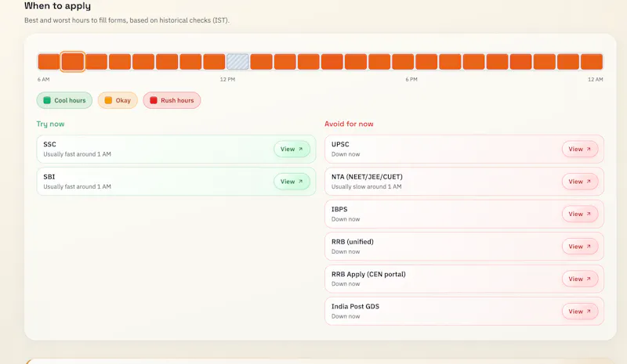Viewport: 627px width, 364px height.
Task: Click View for NTA (NEET/JEE/CUET)
Action: [x=580, y=182]
